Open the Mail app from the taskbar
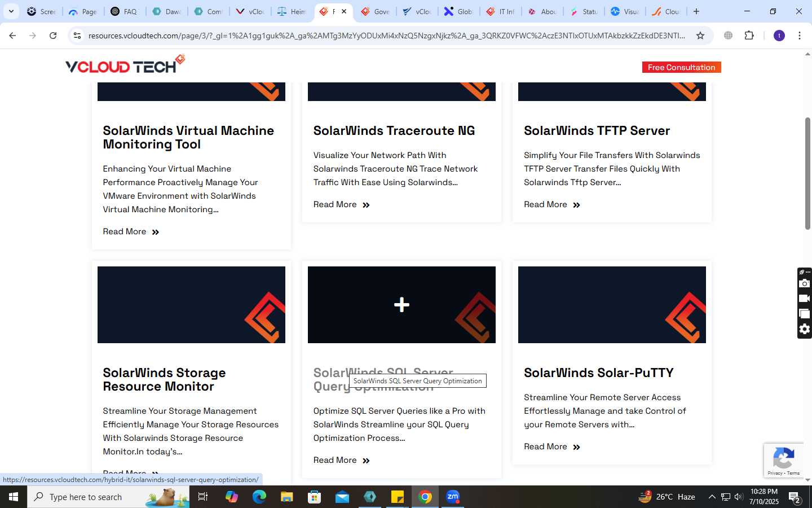The width and height of the screenshot is (812, 508). click(x=342, y=497)
